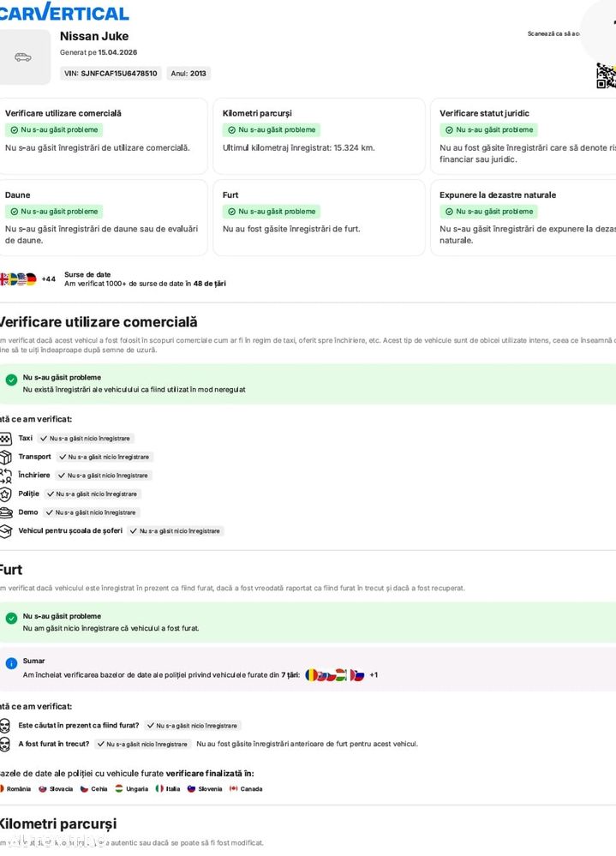The width and height of the screenshot is (616, 856).
Task: Click the Transport box icon
Action: (5, 458)
